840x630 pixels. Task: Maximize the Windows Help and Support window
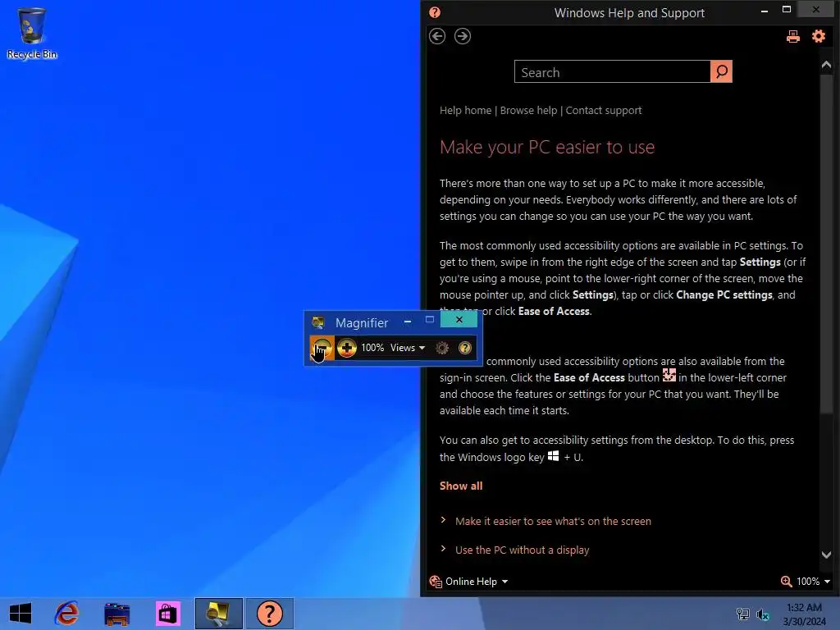787,10
